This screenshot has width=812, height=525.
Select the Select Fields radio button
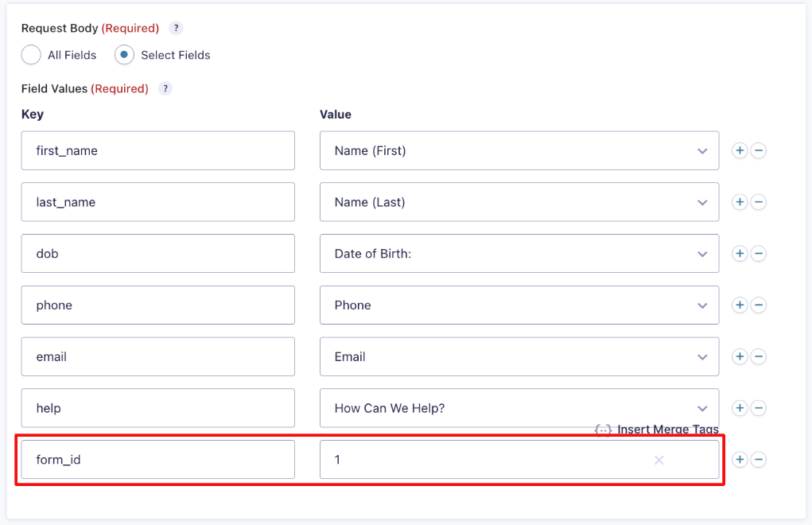click(x=123, y=55)
